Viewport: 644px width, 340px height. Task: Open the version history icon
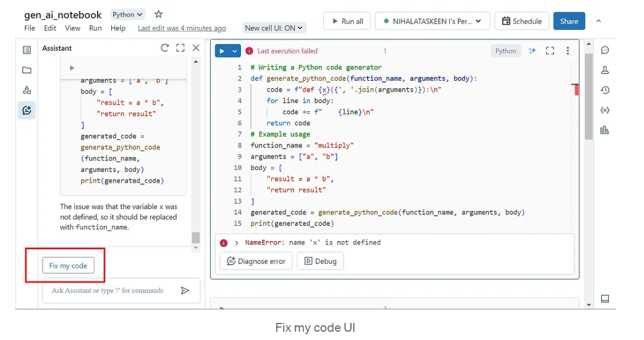[x=605, y=90]
